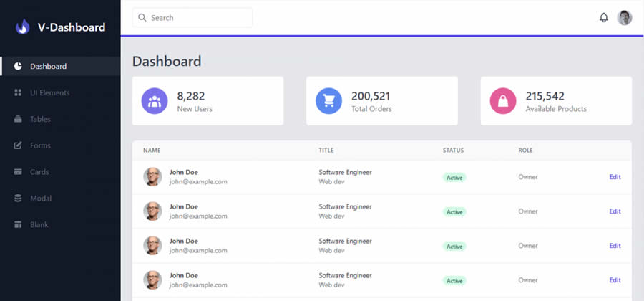Click the pink Available Products bag icon
The image size is (644, 301).
click(x=503, y=101)
